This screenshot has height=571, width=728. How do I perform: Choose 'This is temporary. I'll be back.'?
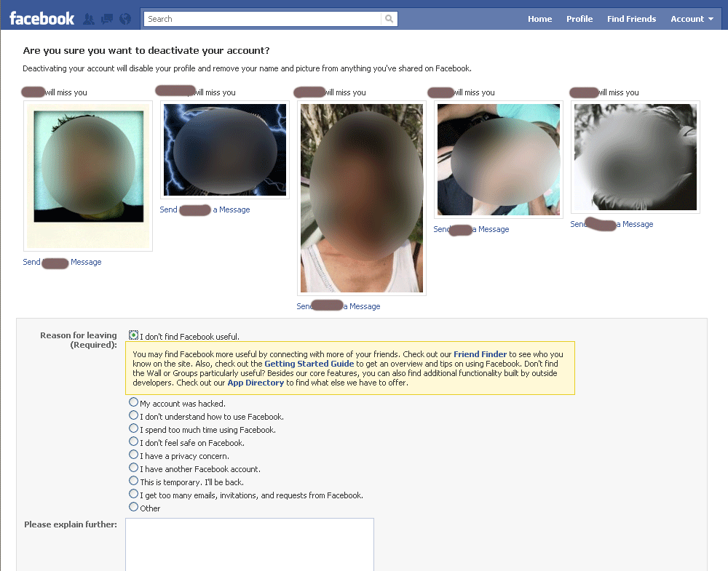133,481
